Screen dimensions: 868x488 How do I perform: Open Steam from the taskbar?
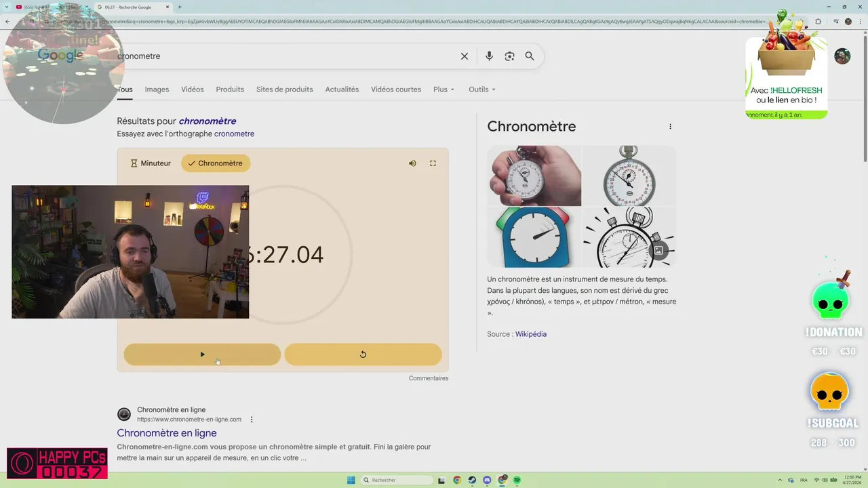point(472,480)
